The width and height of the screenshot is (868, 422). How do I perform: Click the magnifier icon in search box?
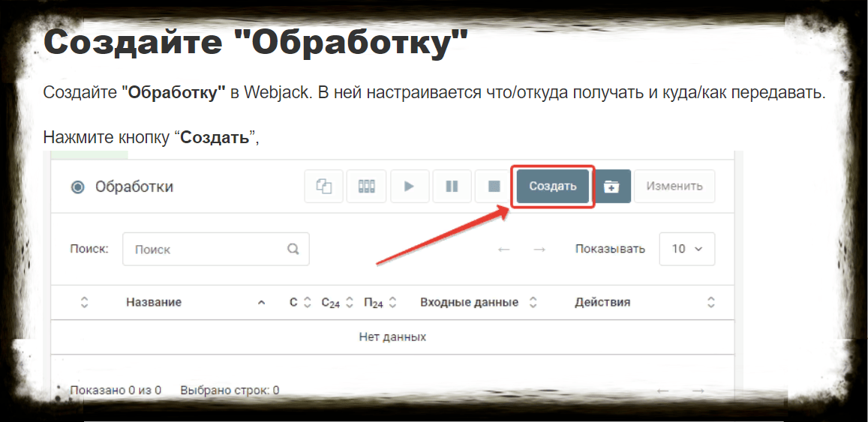pos(293,249)
